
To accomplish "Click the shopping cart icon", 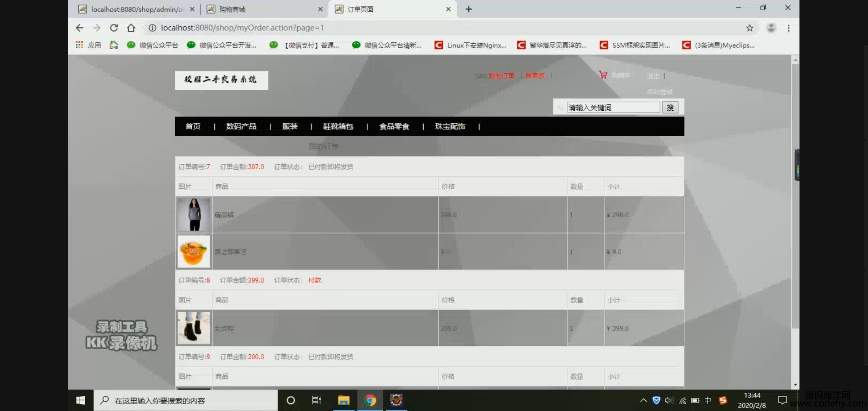I will (603, 75).
